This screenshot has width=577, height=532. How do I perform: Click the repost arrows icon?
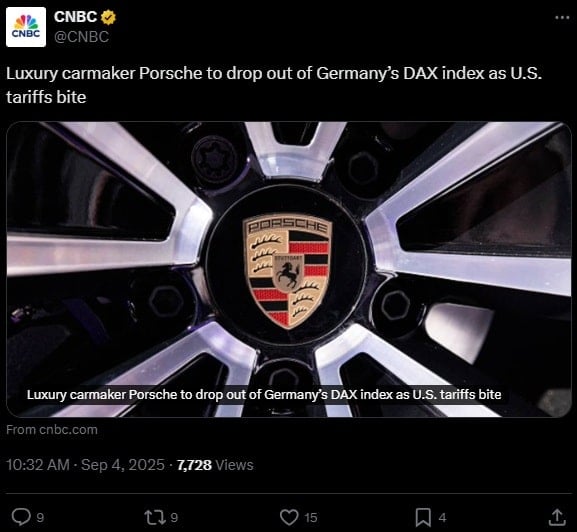(x=155, y=517)
